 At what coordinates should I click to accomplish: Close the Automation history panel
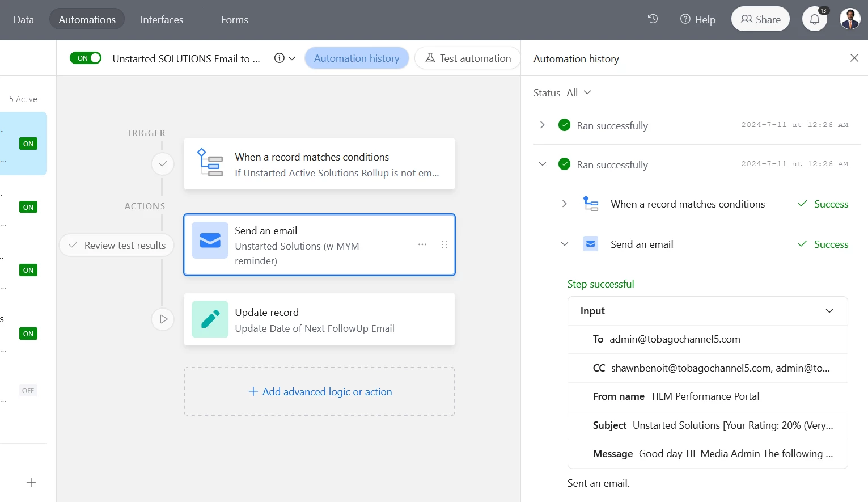854,58
